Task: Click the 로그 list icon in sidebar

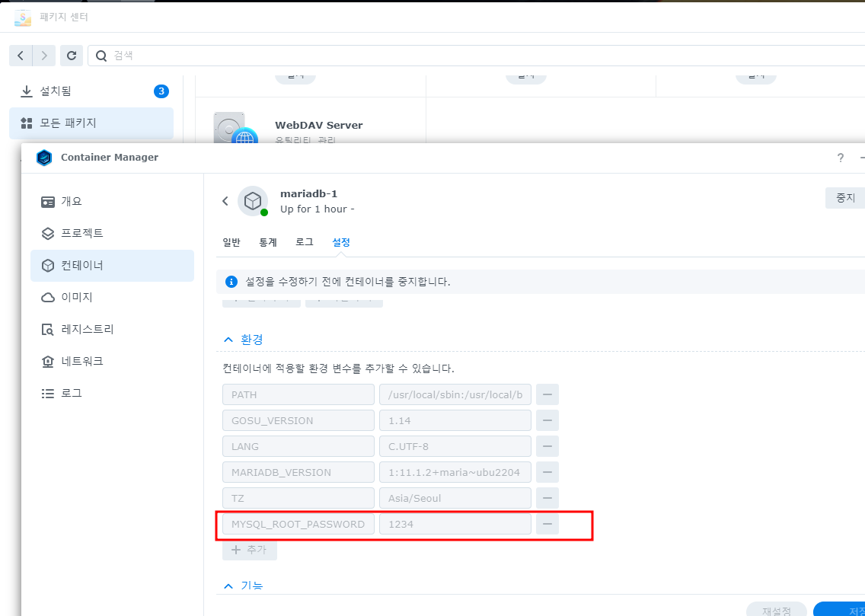Action: (x=48, y=394)
